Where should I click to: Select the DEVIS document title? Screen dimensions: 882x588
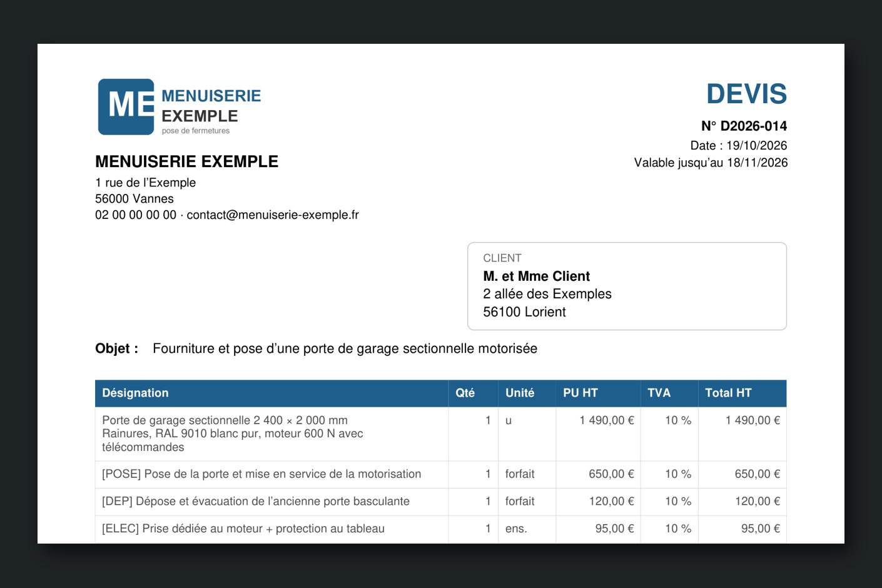(746, 94)
